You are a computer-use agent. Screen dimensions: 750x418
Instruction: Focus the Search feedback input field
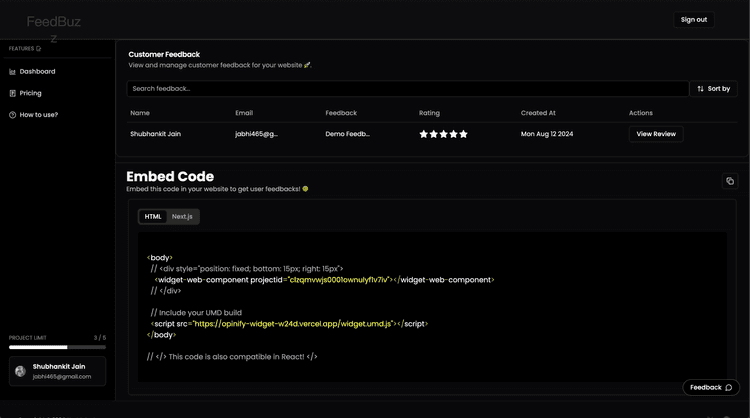tap(408, 88)
